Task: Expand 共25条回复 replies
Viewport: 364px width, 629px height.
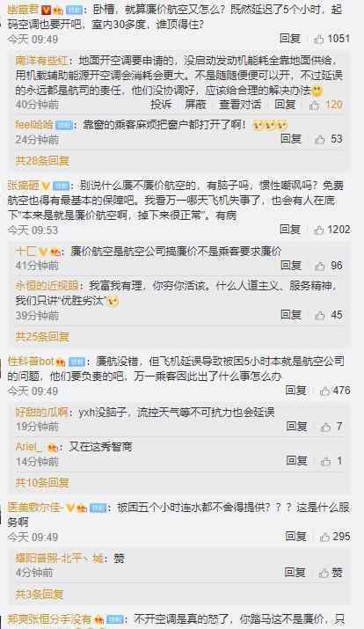Action: [x=42, y=336]
